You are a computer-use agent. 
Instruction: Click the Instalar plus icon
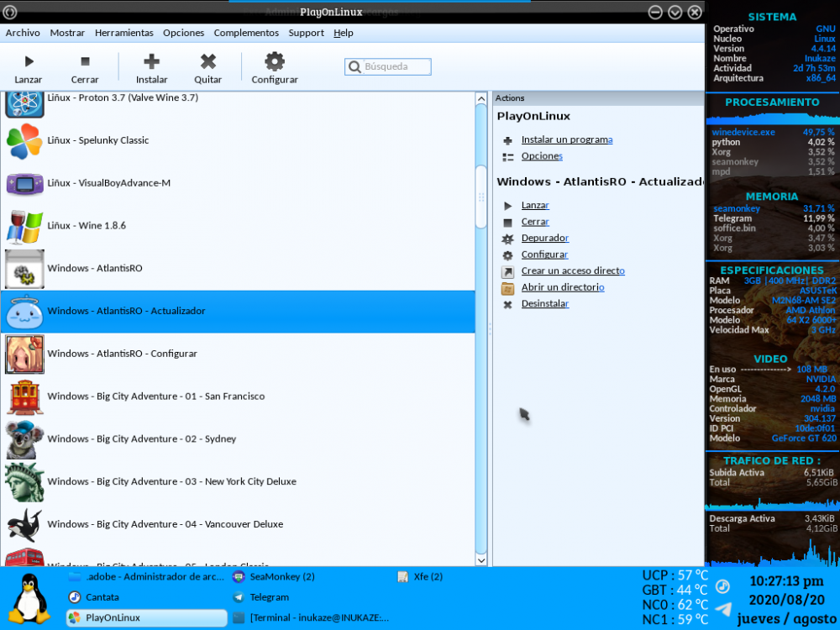151,61
